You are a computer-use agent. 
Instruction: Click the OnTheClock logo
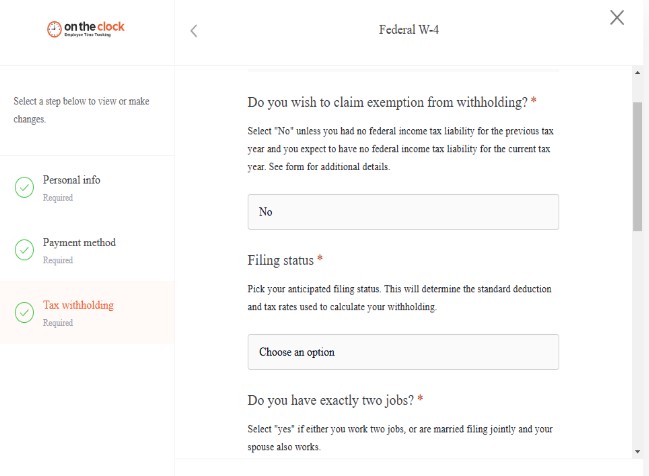tap(85, 29)
